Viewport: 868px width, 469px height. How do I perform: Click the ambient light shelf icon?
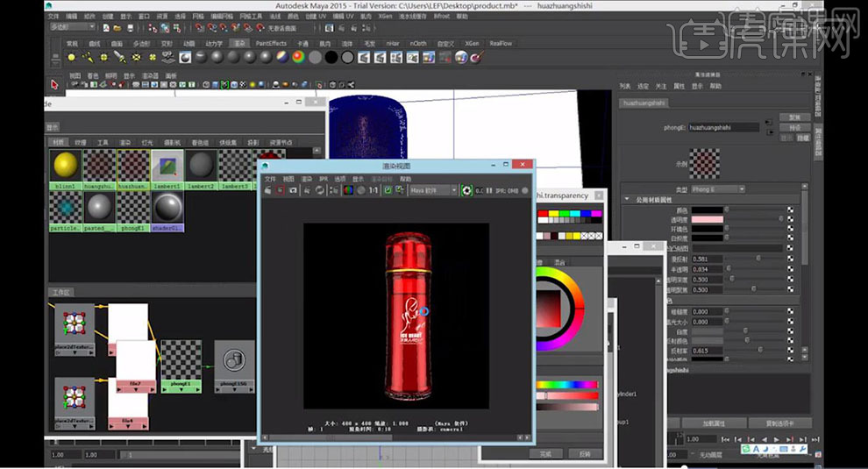click(x=71, y=57)
